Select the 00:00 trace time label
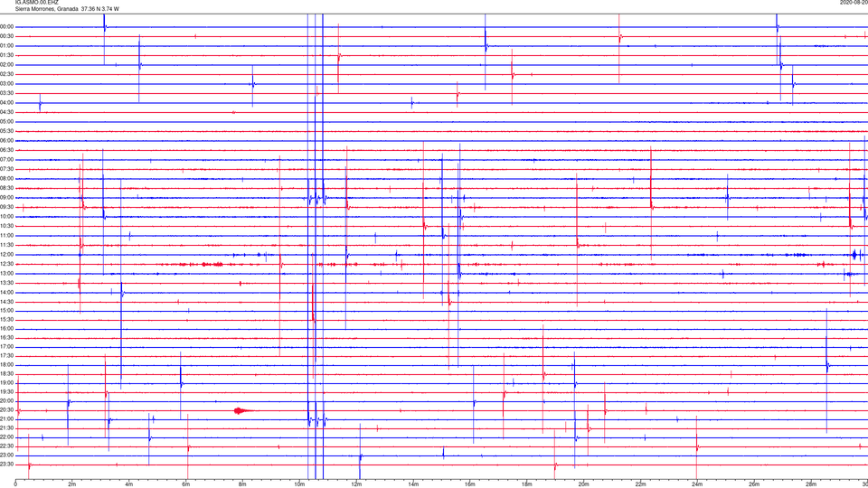The image size is (868, 488). pyautogui.click(x=7, y=27)
